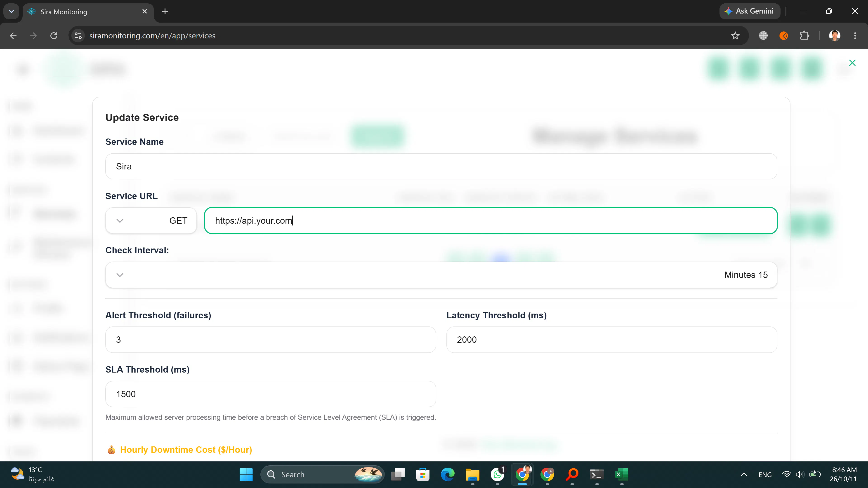Click the Alert Threshold failures field

[x=271, y=340]
